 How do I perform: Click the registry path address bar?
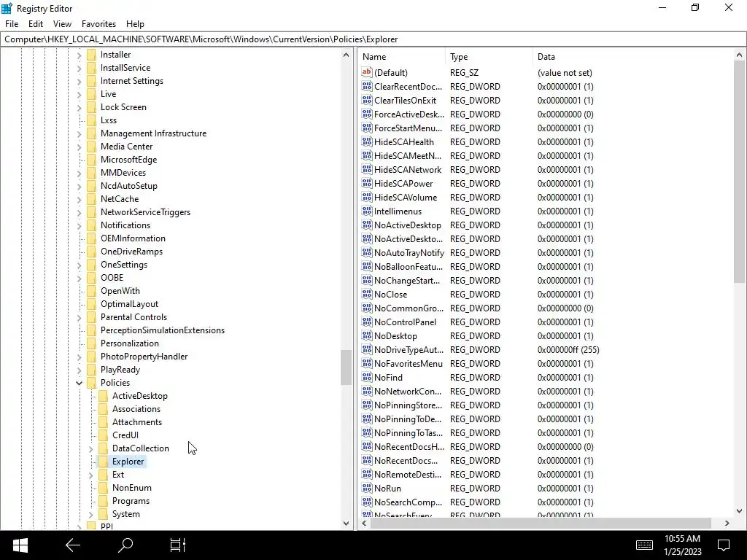click(373, 39)
